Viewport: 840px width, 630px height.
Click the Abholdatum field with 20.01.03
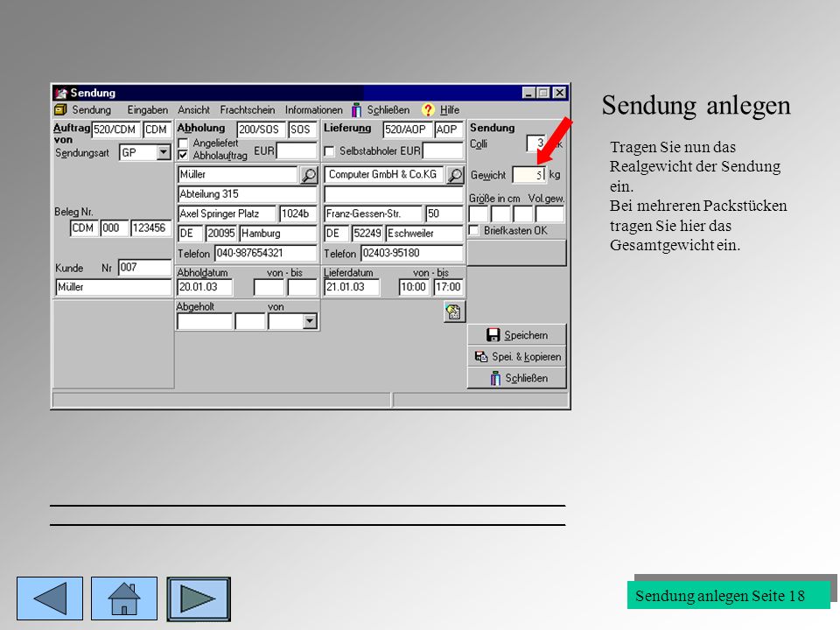205,287
